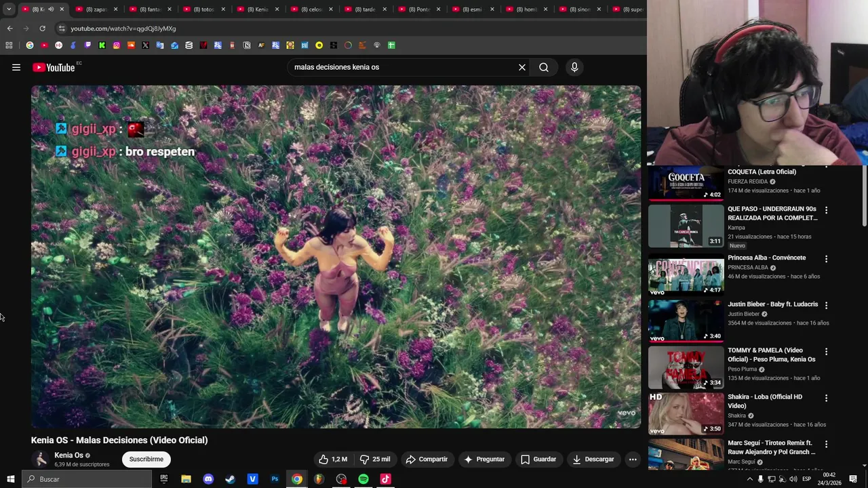868x488 pixels.
Task: Open the Kenia Os channel name link
Action: [x=68, y=455]
